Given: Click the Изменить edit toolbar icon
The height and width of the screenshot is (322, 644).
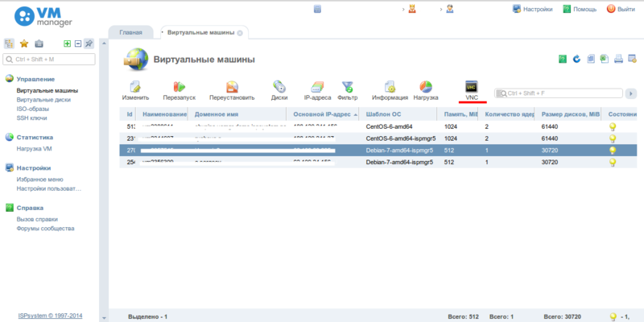Looking at the screenshot, I should pyautogui.click(x=135, y=87).
